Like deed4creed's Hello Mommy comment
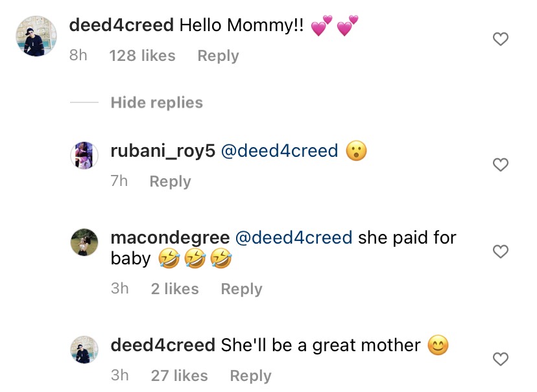Screen dimensions: 537x392 click(x=501, y=40)
